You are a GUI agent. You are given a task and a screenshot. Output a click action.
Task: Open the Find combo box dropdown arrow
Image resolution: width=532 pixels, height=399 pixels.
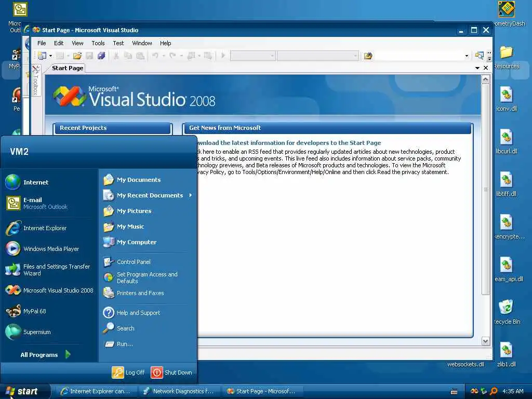click(467, 56)
